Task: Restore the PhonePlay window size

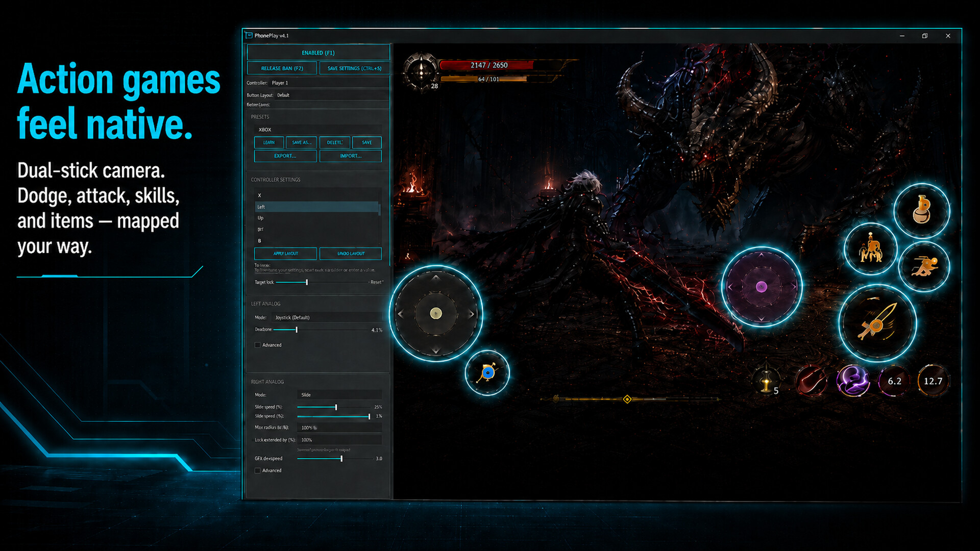Action: [924, 36]
